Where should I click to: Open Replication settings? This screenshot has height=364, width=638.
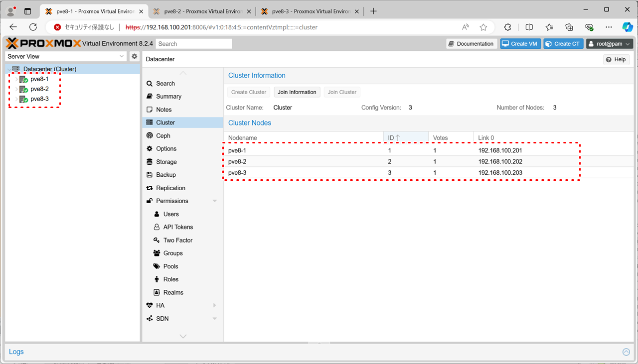[x=170, y=188]
